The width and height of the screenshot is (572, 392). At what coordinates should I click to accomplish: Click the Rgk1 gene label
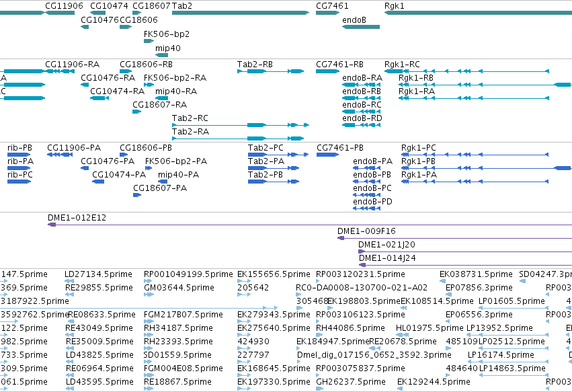point(395,6)
